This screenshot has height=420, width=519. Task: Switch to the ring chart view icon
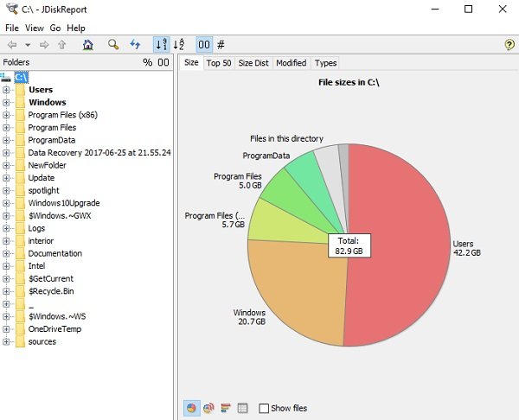tap(208, 408)
